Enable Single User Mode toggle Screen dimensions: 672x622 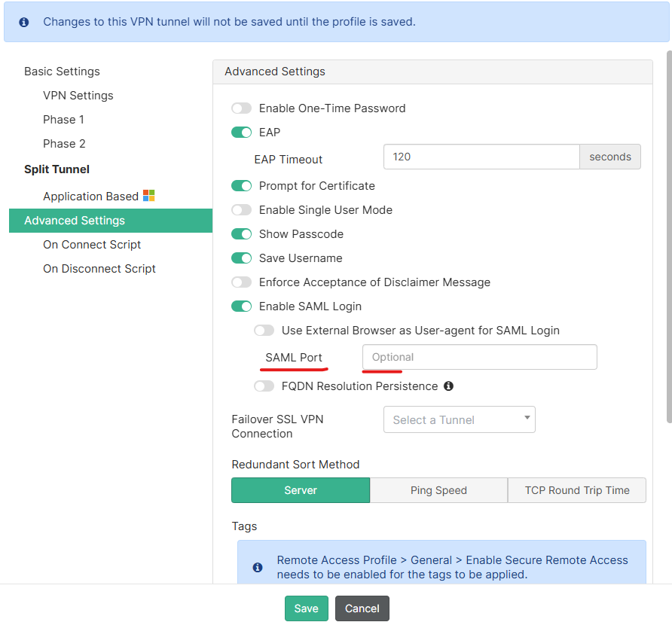(242, 210)
